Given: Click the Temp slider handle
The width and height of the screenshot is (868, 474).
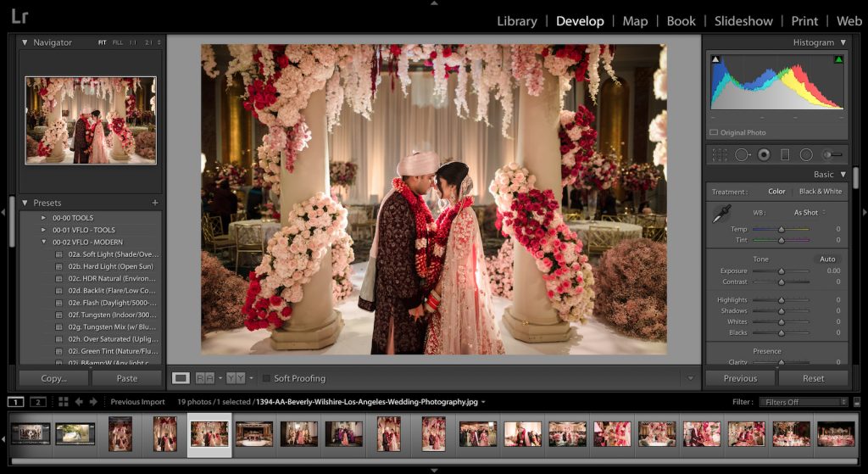Looking at the screenshot, I should tap(781, 229).
